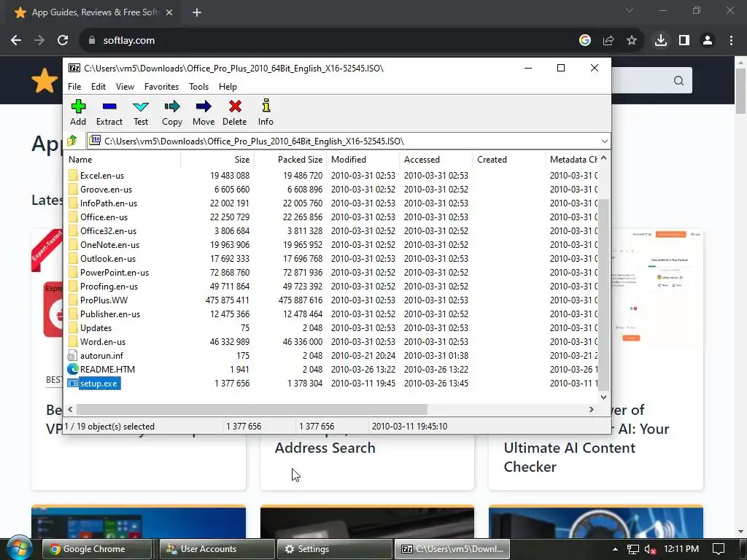The image size is (747, 560).
Task: Select the Updates folder row
Action: [x=332, y=328]
